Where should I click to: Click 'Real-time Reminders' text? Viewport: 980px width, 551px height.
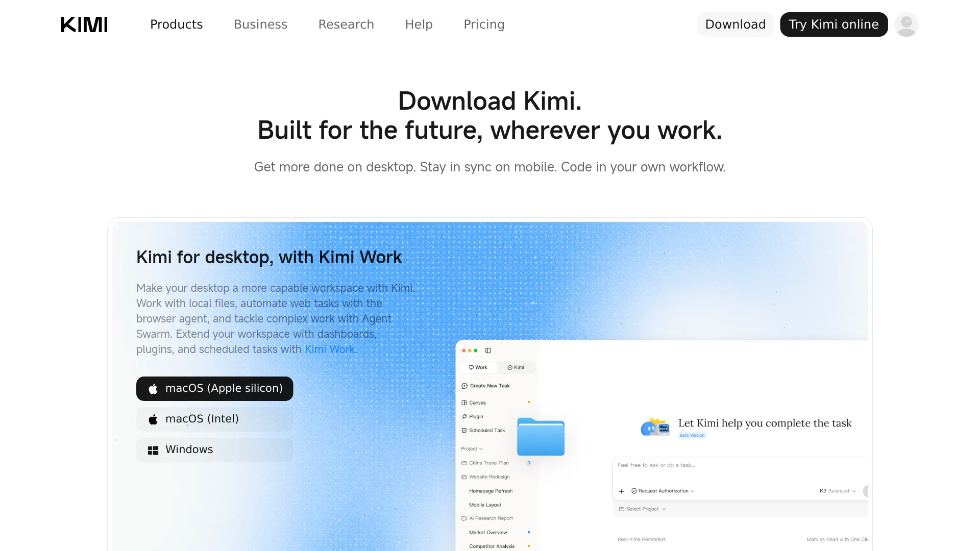[x=642, y=539]
